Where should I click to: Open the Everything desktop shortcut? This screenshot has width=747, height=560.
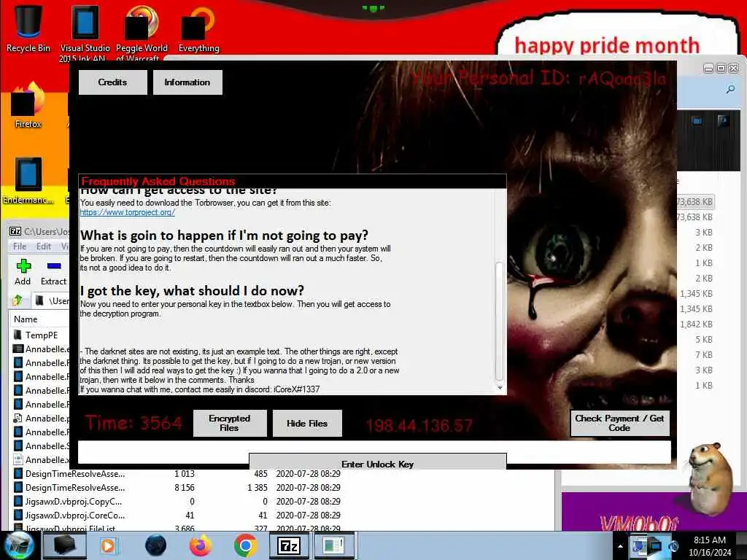[x=198, y=28]
